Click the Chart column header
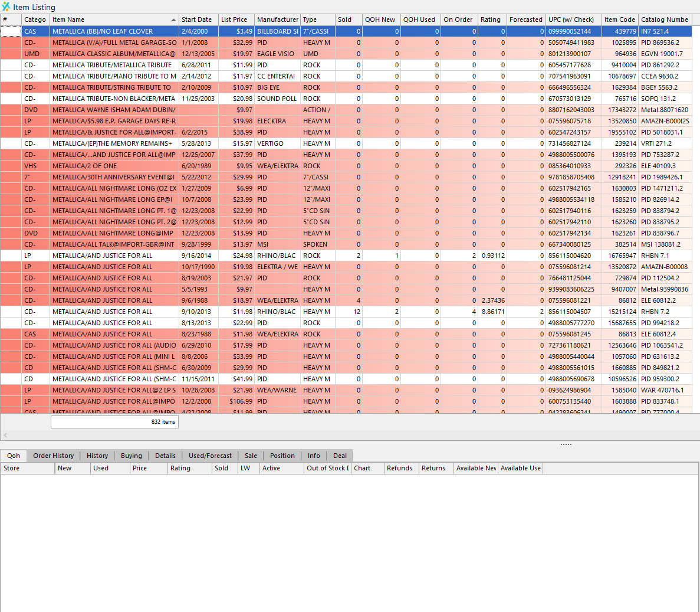This screenshot has width=700, height=612. coord(367,468)
